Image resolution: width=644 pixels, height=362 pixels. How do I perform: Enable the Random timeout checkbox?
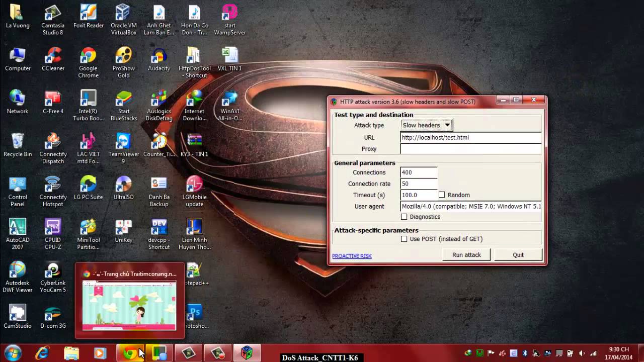[442, 195]
